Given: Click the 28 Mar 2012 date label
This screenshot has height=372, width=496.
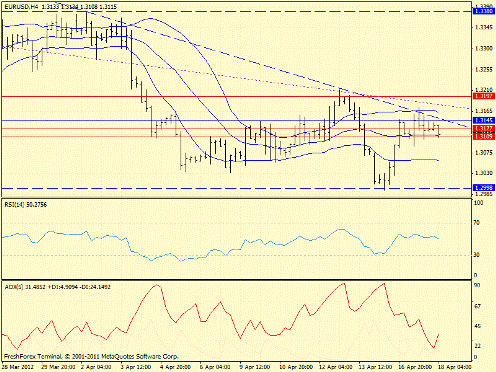Looking at the screenshot, I should [x=17, y=367].
